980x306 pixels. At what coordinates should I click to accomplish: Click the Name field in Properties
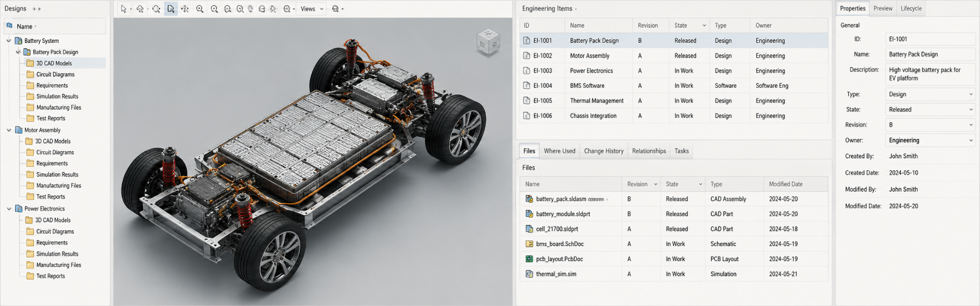tap(930, 54)
